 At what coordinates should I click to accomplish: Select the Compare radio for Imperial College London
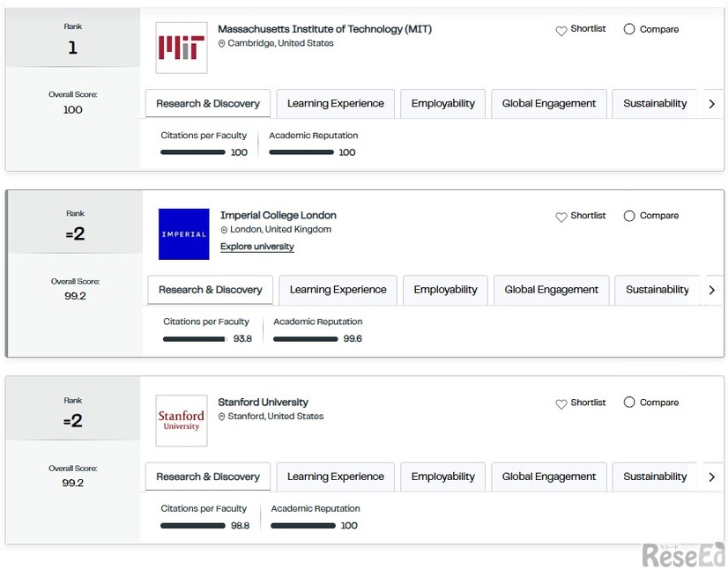pos(629,216)
